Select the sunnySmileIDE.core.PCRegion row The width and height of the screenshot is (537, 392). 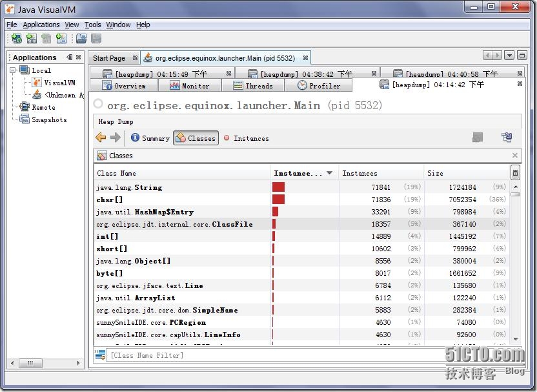click(301, 322)
